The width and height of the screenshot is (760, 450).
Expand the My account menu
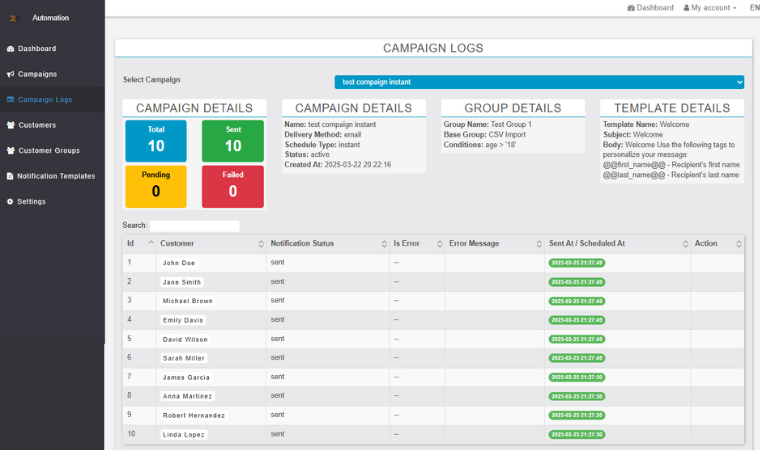tap(710, 8)
